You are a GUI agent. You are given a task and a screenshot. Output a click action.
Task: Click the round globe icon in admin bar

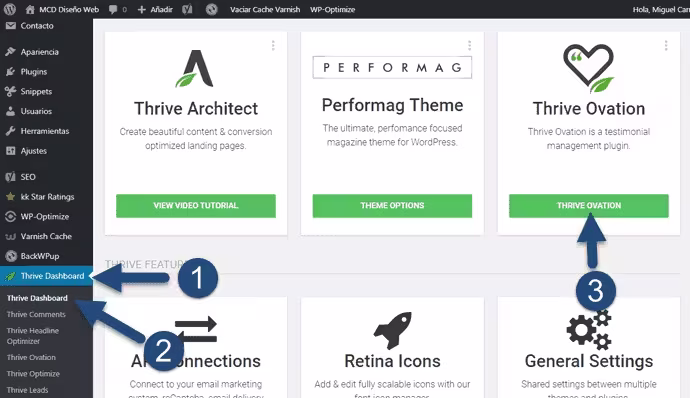(x=212, y=9)
